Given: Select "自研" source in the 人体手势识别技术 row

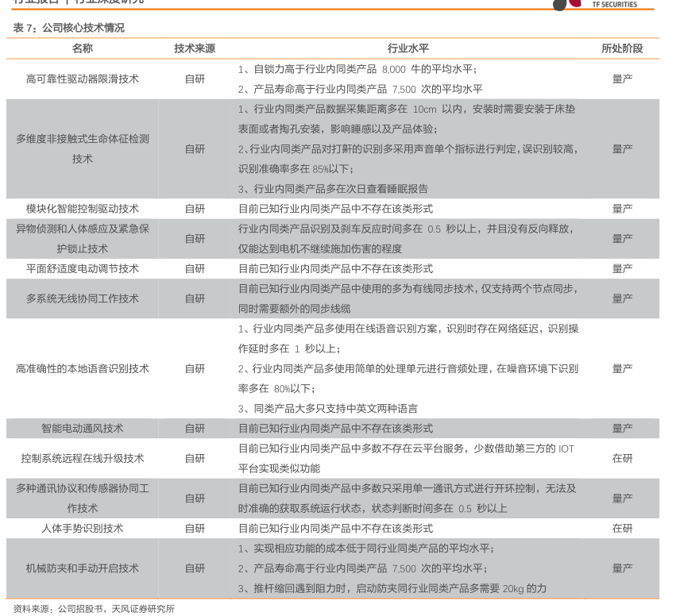Looking at the screenshot, I should pos(195,528).
